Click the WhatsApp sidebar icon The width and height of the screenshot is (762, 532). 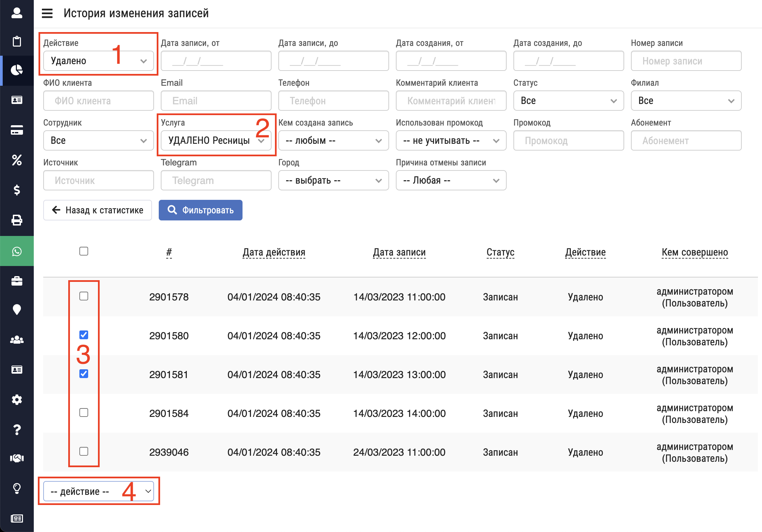pyautogui.click(x=17, y=251)
